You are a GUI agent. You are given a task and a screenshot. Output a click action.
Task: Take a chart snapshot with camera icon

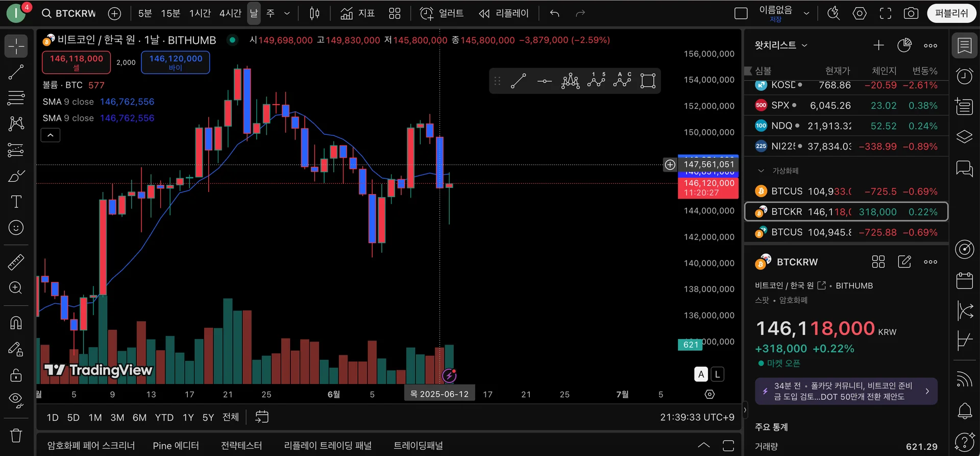pyautogui.click(x=911, y=13)
